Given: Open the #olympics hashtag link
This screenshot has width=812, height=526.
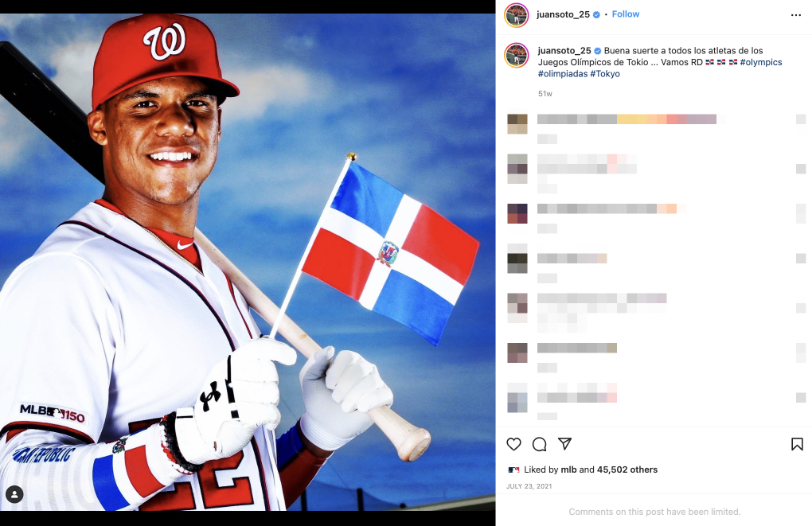Looking at the screenshot, I should [x=761, y=62].
